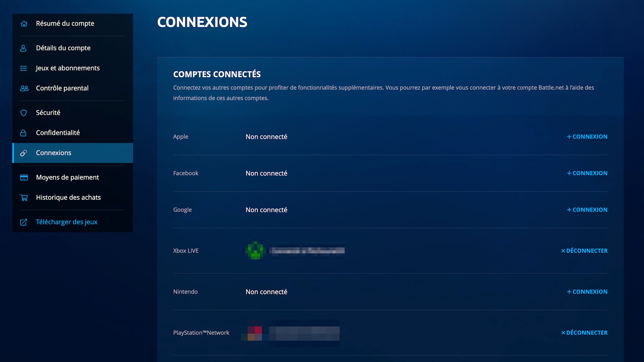644x362 pixels.
Task: Go to Jeux et abonnements
Action: click(72, 68)
